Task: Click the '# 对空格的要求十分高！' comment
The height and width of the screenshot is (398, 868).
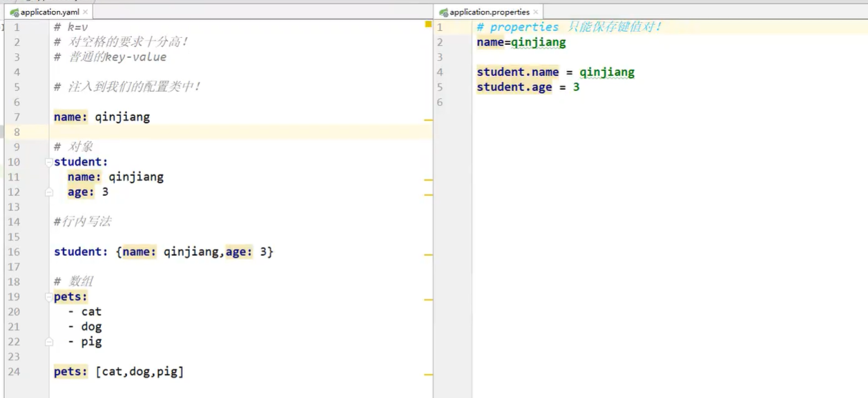Action: (x=121, y=41)
